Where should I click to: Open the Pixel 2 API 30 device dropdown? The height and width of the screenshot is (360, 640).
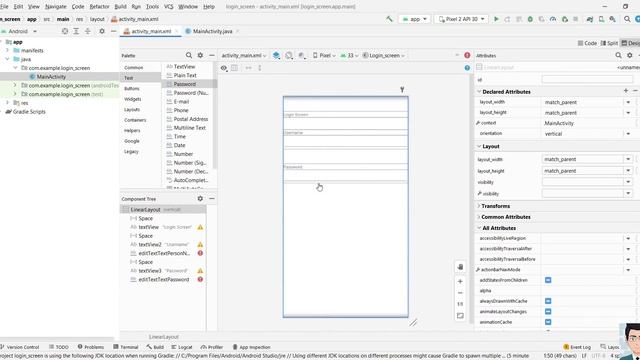tap(461, 19)
